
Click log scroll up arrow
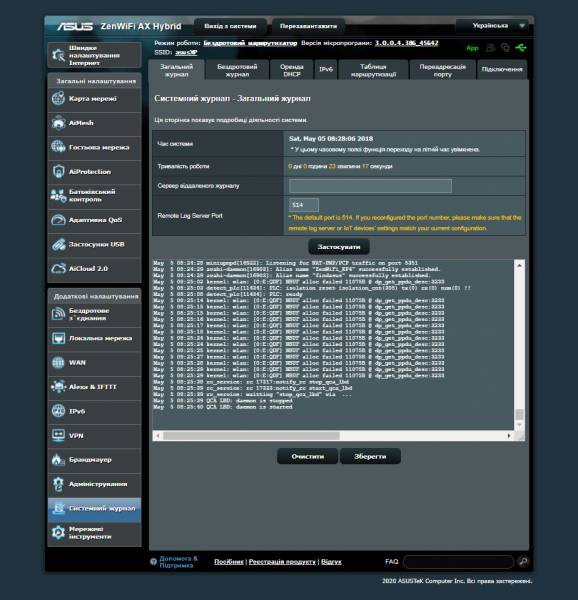[519, 265]
